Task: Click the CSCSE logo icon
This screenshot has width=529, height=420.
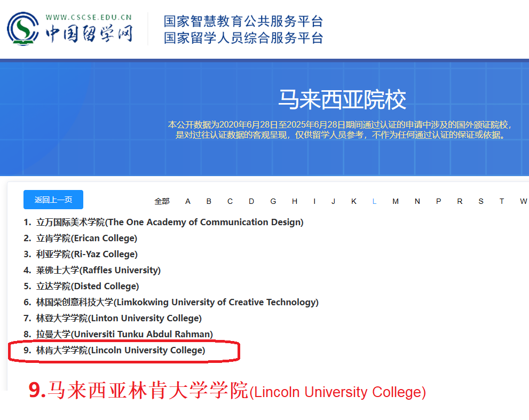Action: click(23, 29)
